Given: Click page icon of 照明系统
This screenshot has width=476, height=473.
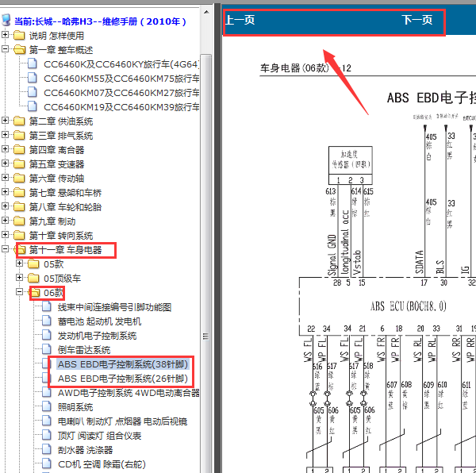Looking at the screenshot, I should coord(47,406).
